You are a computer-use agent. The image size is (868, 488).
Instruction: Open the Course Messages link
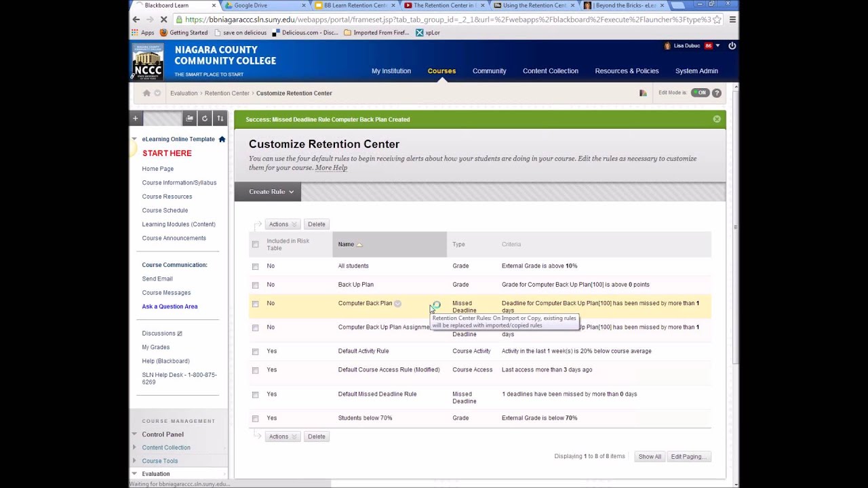(x=166, y=293)
